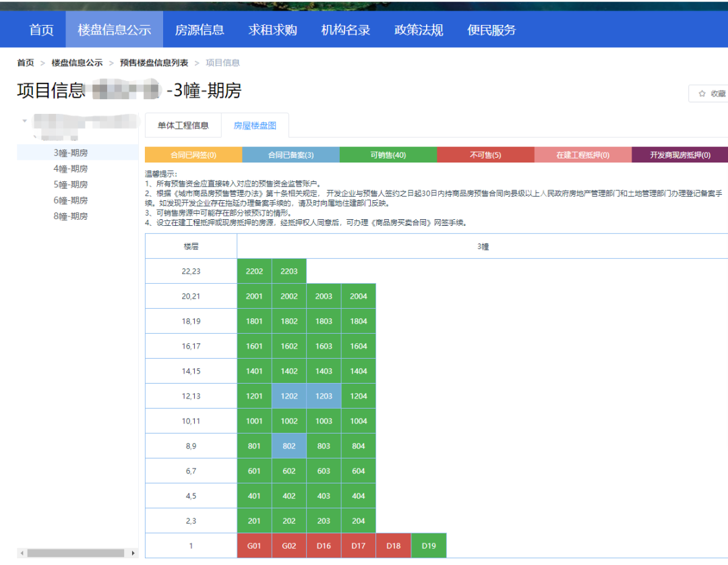Viewport: 728px width, 565px height.
Task: Open unit 1802 cell
Action: click(x=289, y=321)
